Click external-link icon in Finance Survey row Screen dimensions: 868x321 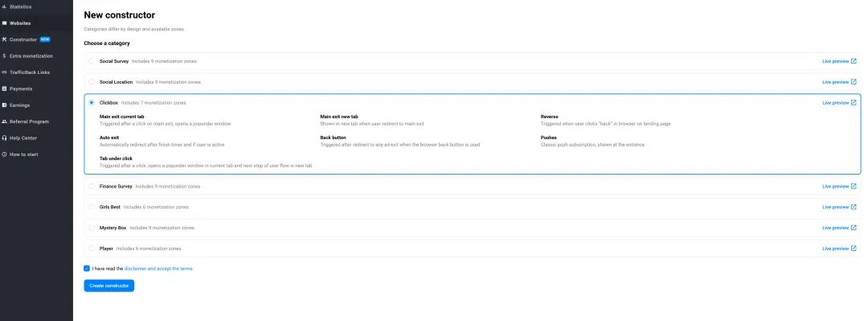click(854, 187)
